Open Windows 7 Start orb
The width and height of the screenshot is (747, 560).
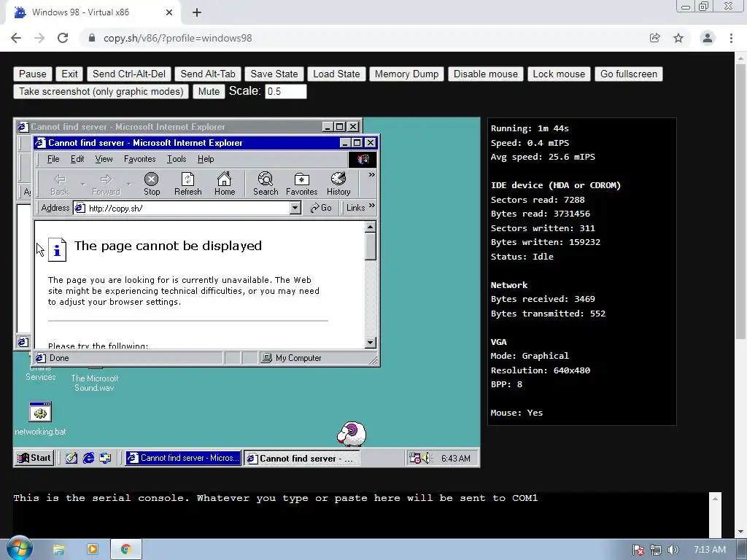(x=20, y=549)
